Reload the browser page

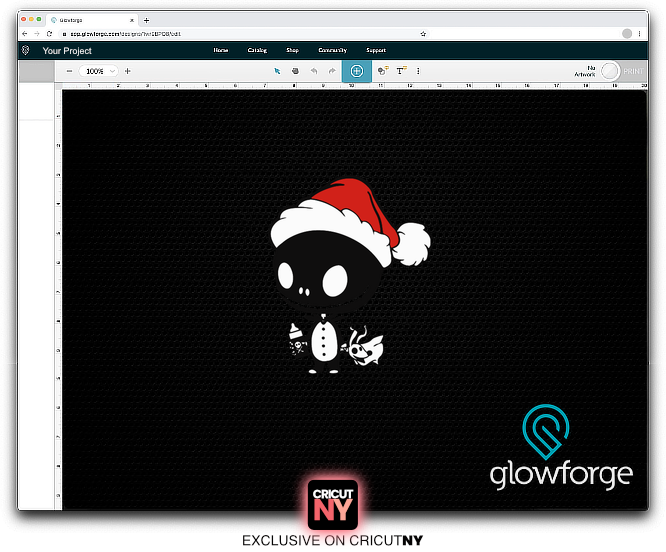49,34
